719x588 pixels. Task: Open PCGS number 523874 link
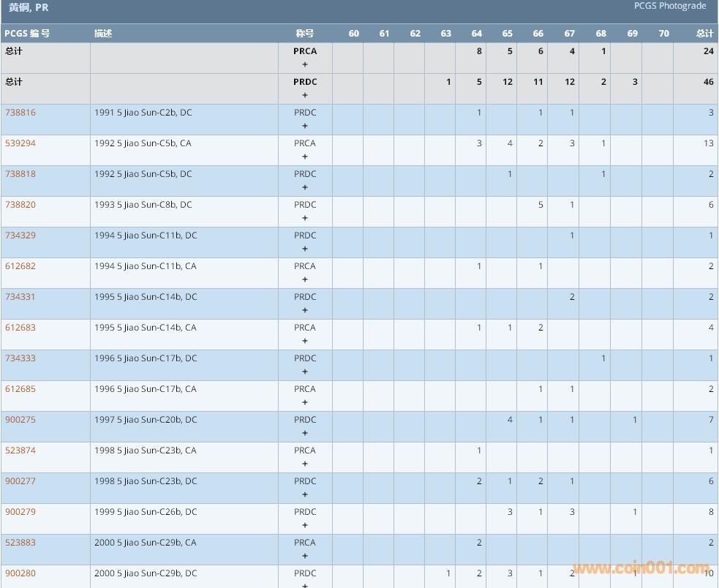(x=20, y=451)
